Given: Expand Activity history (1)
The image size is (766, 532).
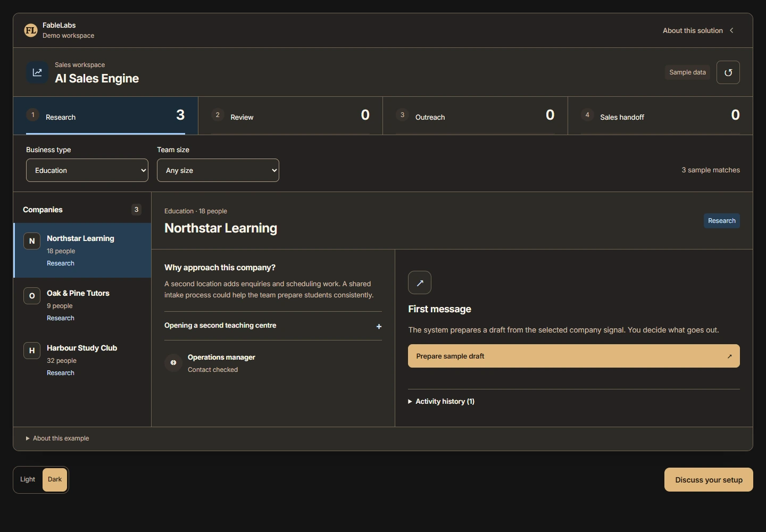Looking at the screenshot, I should 441,402.
